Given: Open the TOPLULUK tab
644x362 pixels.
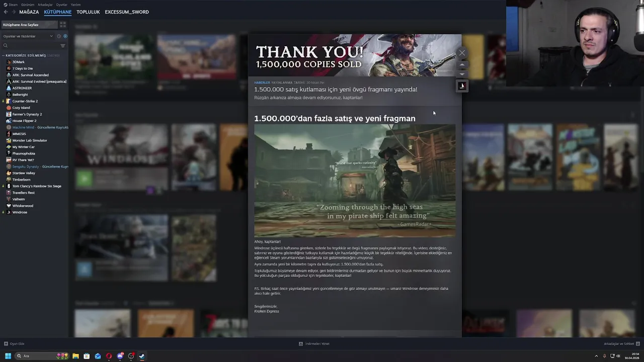Looking at the screenshot, I should click(x=88, y=12).
